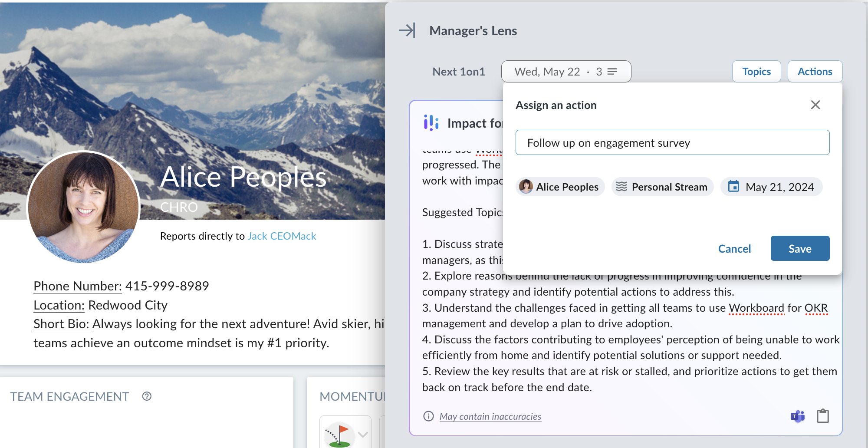Click the agenda lines icon in 1on1 date
Image resolution: width=868 pixels, height=448 pixels.
(x=612, y=72)
